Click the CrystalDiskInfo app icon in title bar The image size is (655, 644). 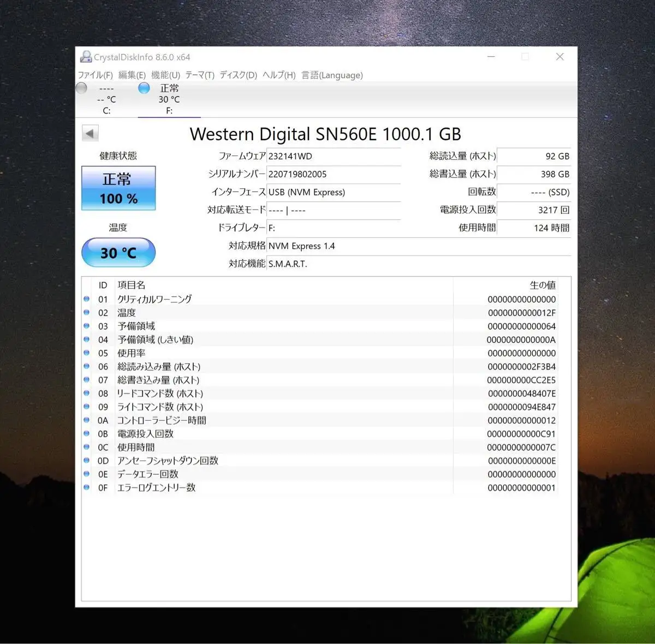pyautogui.click(x=86, y=57)
